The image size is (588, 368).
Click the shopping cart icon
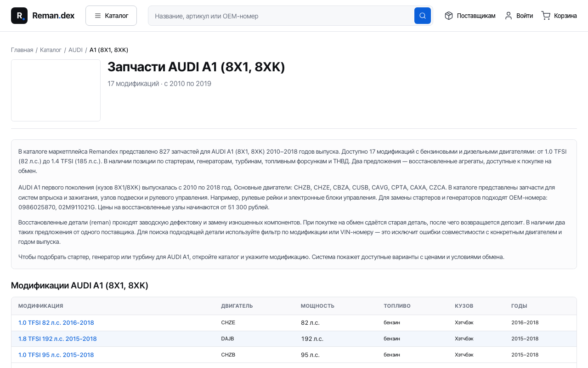point(546,16)
